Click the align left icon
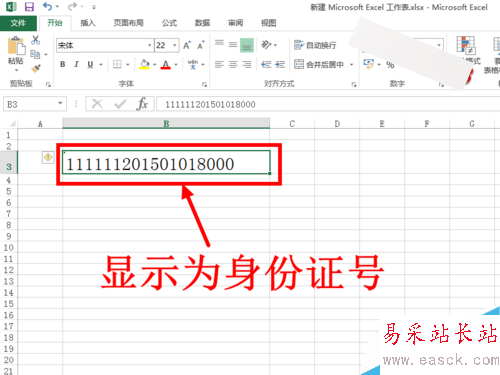Screen dimensions: 500x375 tap(219, 64)
